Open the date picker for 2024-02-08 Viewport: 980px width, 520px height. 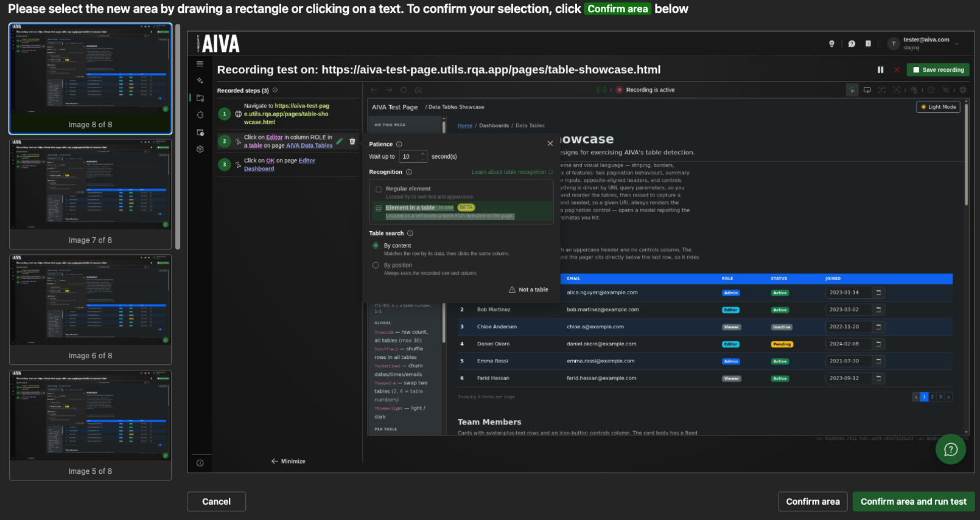(878, 344)
